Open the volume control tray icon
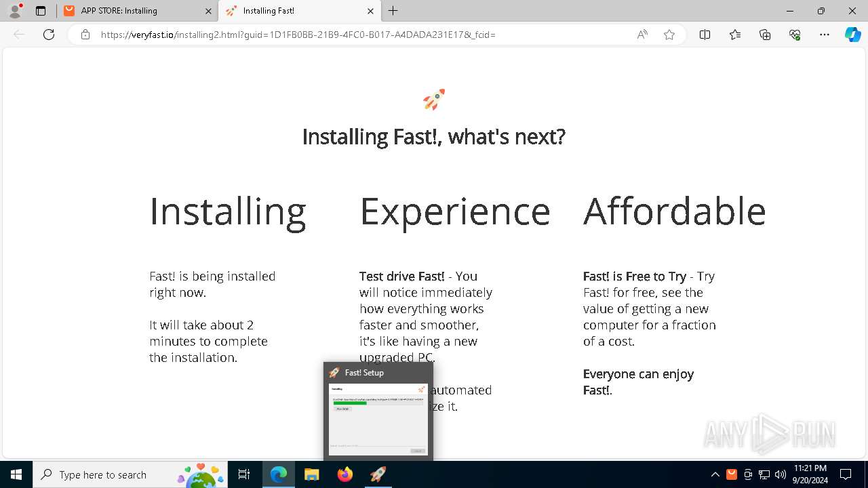The width and height of the screenshot is (868, 488). (x=781, y=474)
